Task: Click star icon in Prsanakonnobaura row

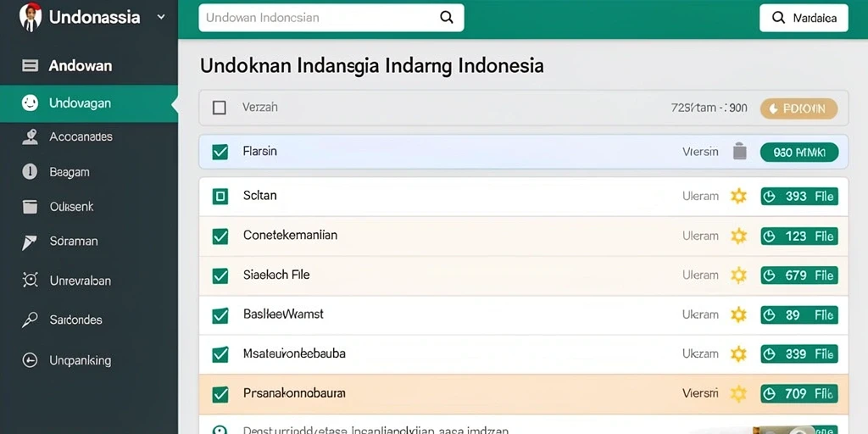Action: (738, 393)
